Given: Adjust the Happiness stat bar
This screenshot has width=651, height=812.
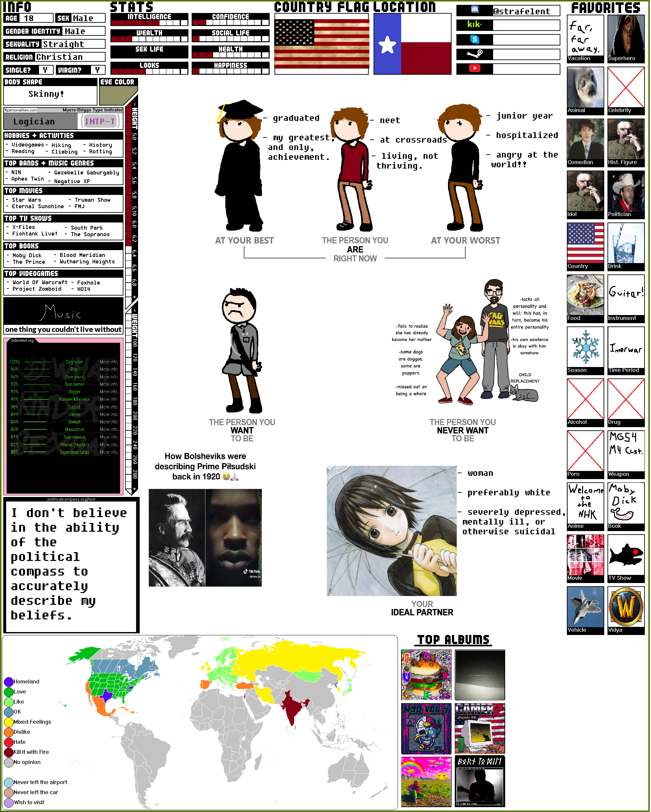Looking at the screenshot, I should (x=231, y=71).
